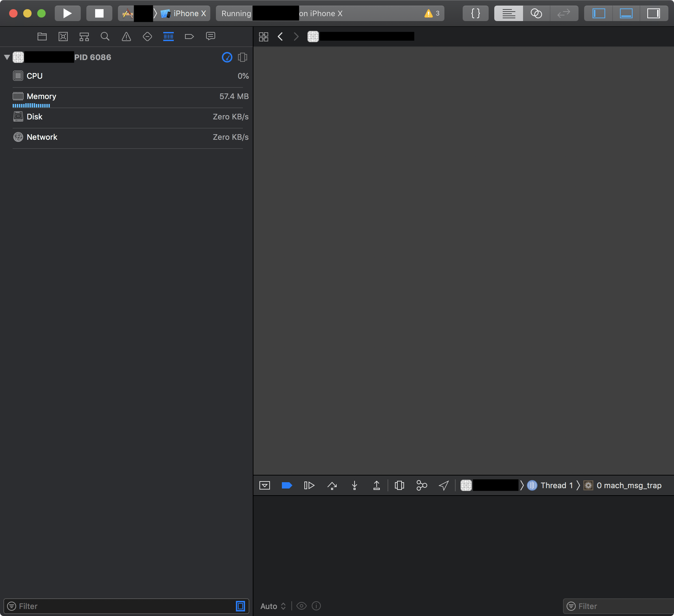Switch to the Report navigator
Screen dimensions: 674x616
click(210, 36)
